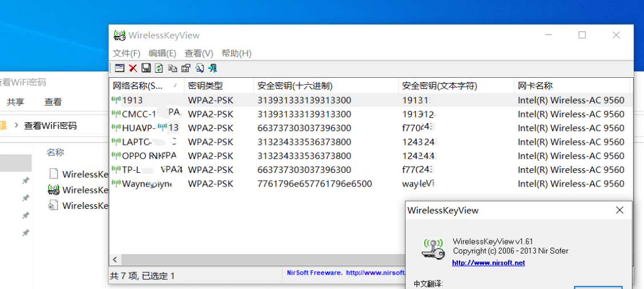Maximize the WirelessKeyView main window

[582, 35]
